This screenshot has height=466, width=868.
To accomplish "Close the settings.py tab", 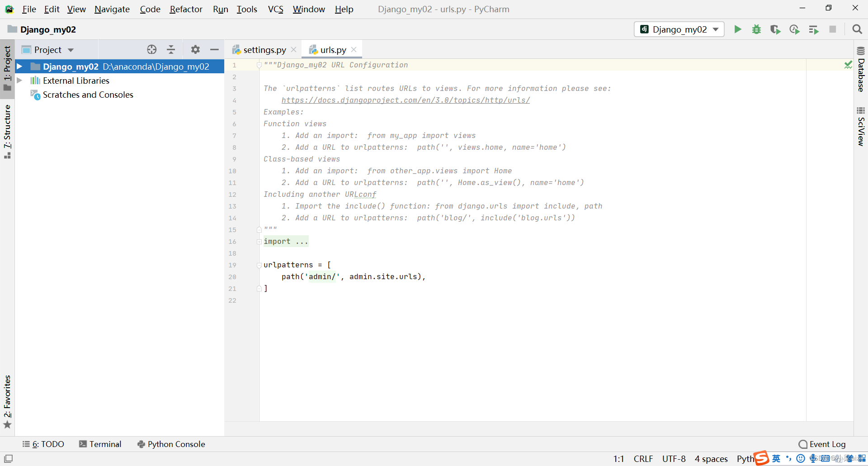I will 294,50.
